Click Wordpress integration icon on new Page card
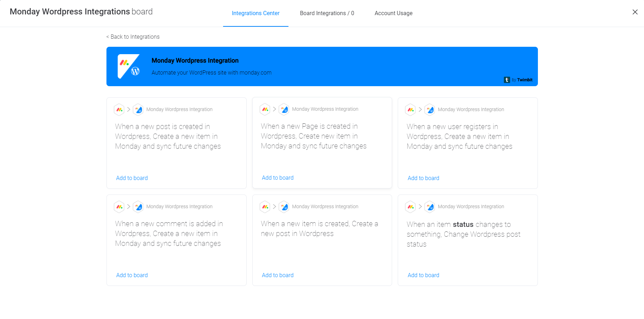Viewport: 644px width, 319px height. click(x=284, y=109)
